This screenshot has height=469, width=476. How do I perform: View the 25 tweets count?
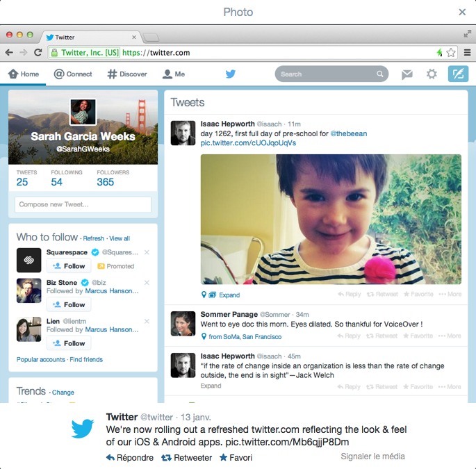pyautogui.click(x=22, y=182)
